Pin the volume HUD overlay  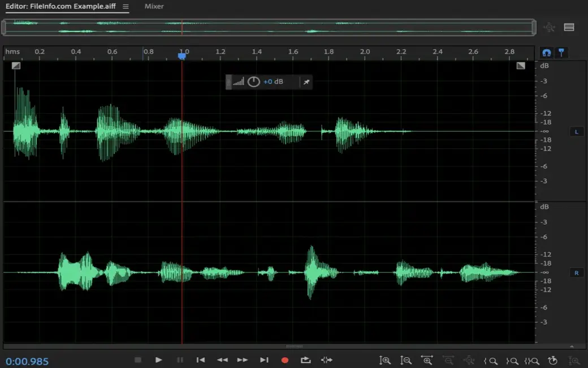[x=306, y=82]
